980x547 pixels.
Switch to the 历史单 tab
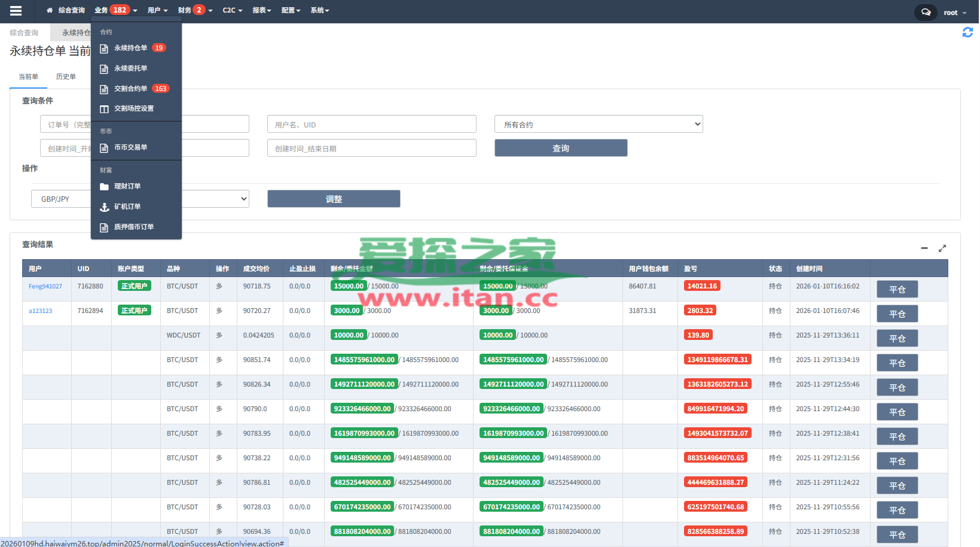(x=66, y=77)
